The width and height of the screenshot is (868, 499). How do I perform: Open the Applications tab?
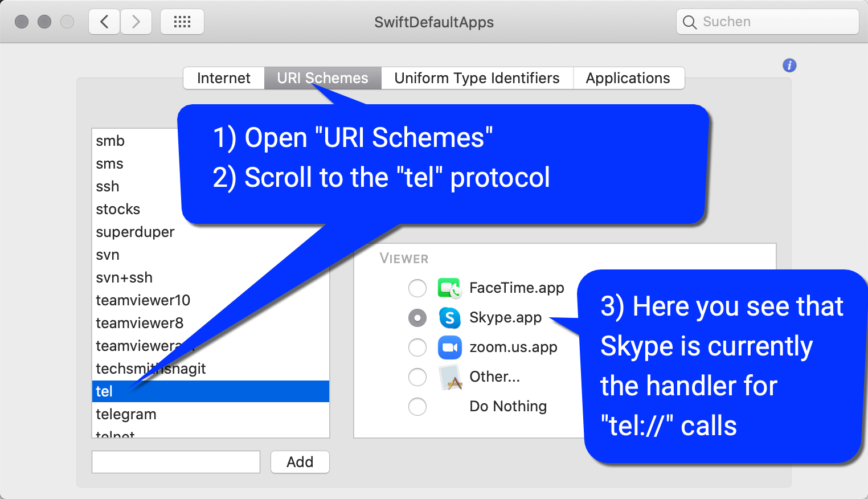coord(628,78)
